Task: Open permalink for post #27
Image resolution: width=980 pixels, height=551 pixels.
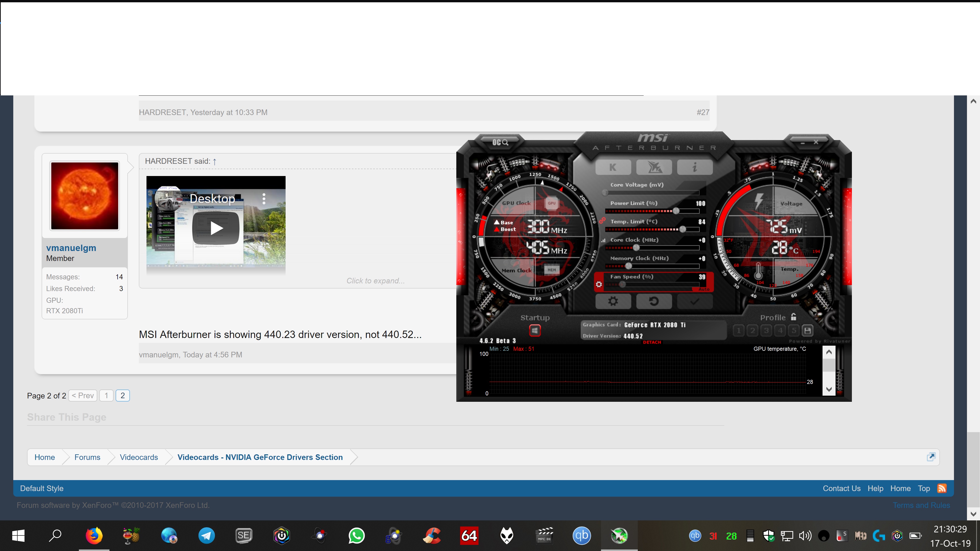Action: (x=703, y=112)
